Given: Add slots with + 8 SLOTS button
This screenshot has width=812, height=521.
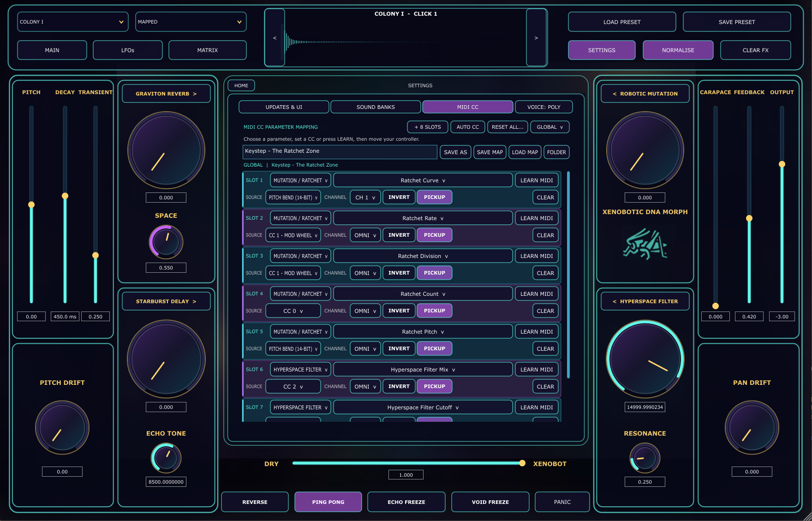Looking at the screenshot, I should click(428, 127).
